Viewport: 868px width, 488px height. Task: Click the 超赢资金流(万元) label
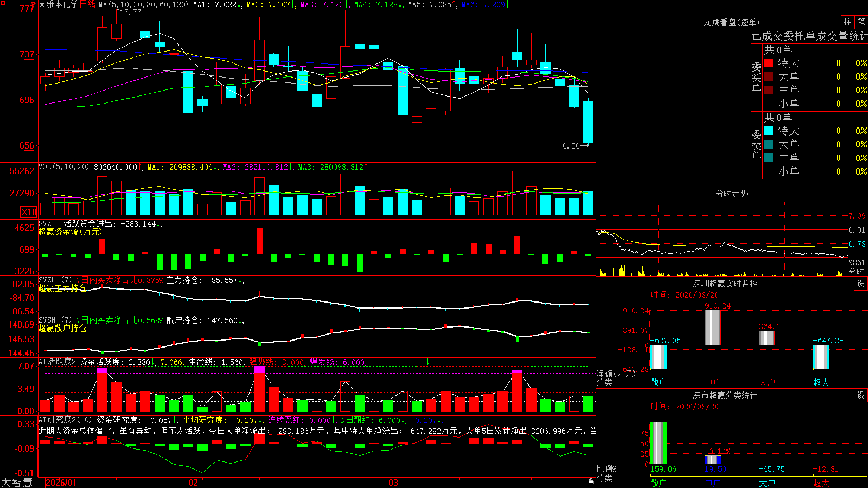(x=70, y=232)
